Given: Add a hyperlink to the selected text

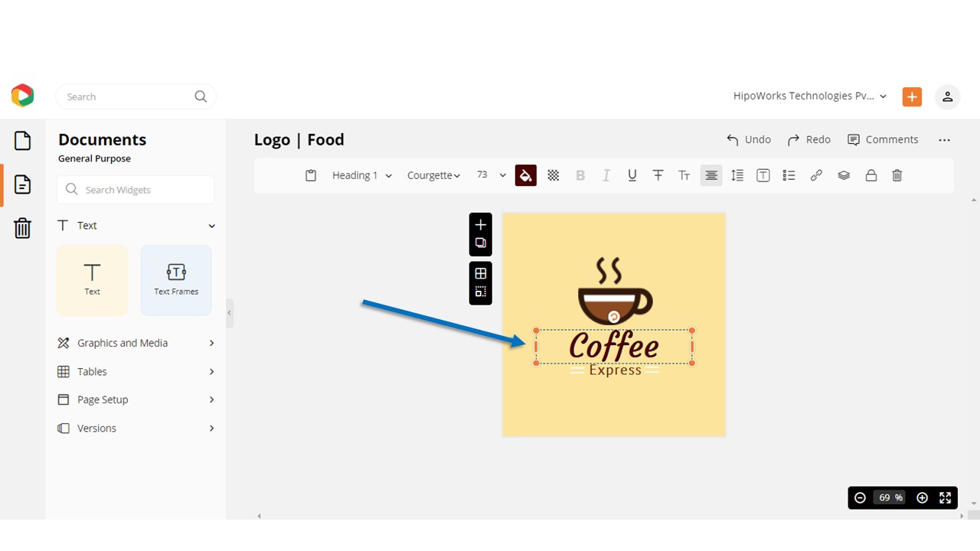Looking at the screenshot, I should point(816,175).
